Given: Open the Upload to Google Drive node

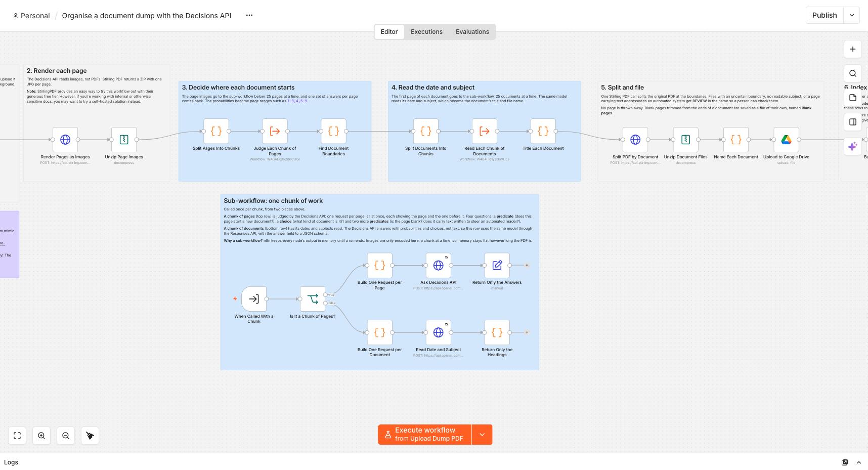Looking at the screenshot, I should [786, 140].
